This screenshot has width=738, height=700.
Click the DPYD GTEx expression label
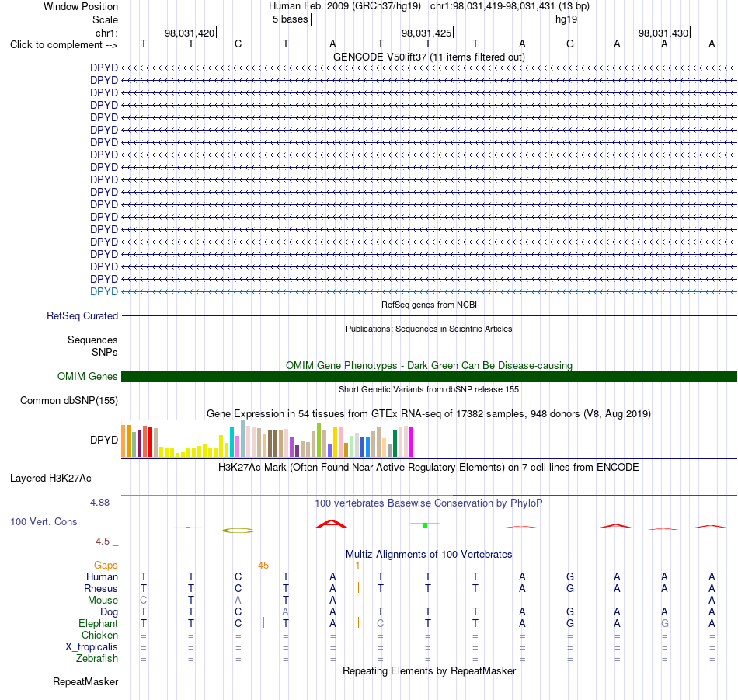coord(103,440)
